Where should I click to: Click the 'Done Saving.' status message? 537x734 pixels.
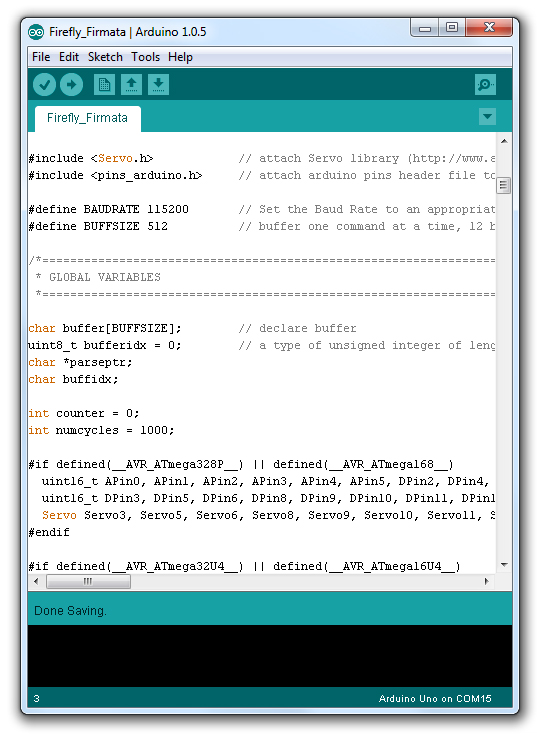pyautogui.click(x=70, y=611)
